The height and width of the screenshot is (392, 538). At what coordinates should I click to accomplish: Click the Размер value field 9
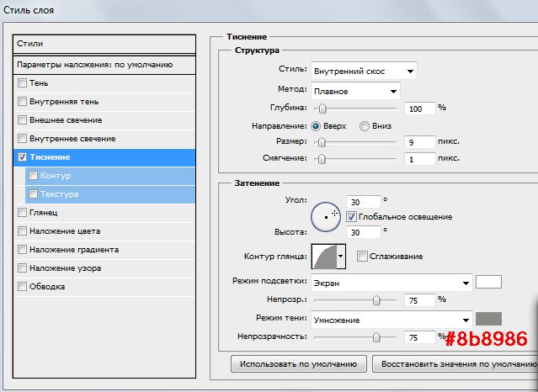420,142
